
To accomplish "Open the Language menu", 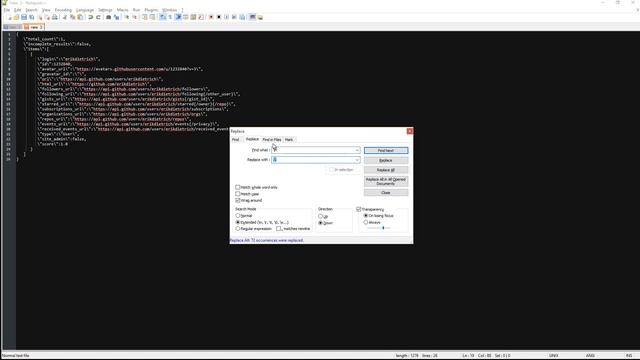I will 85,10.
